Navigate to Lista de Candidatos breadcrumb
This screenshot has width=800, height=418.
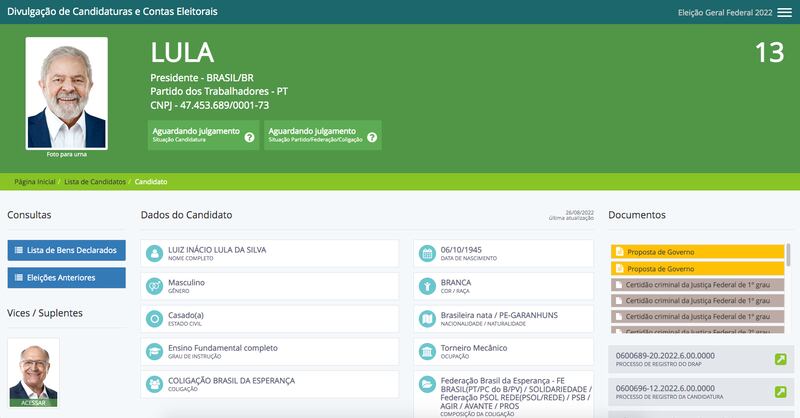[x=96, y=182]
